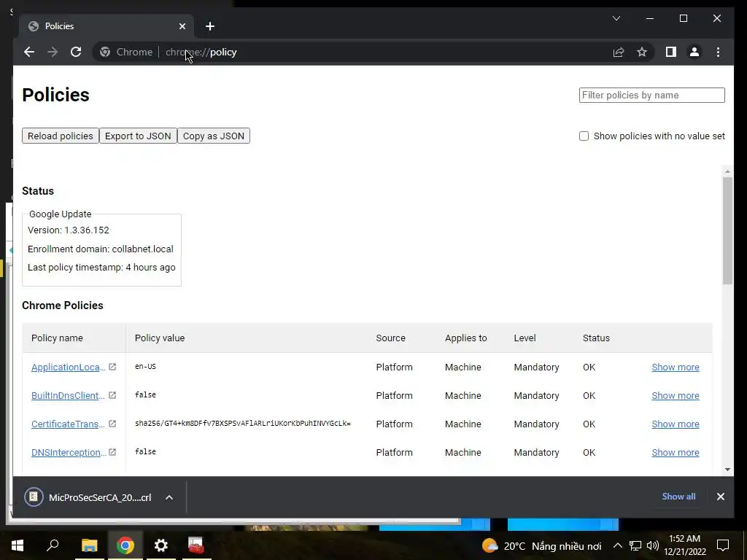Click the Chrome taskbar icon
Image resolution: width=747 pixels, height=560 pixels.
[125, 545]
